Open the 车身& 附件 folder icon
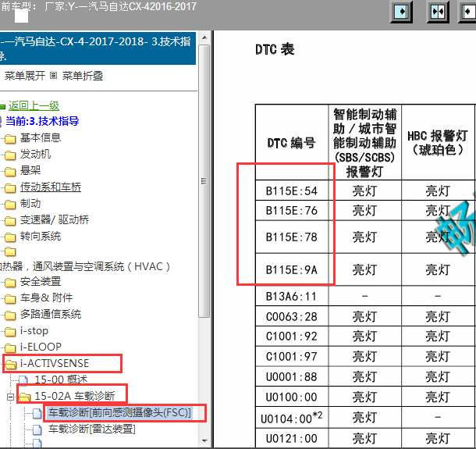Viewport: 476px width, 449px height. pos(10,299)
